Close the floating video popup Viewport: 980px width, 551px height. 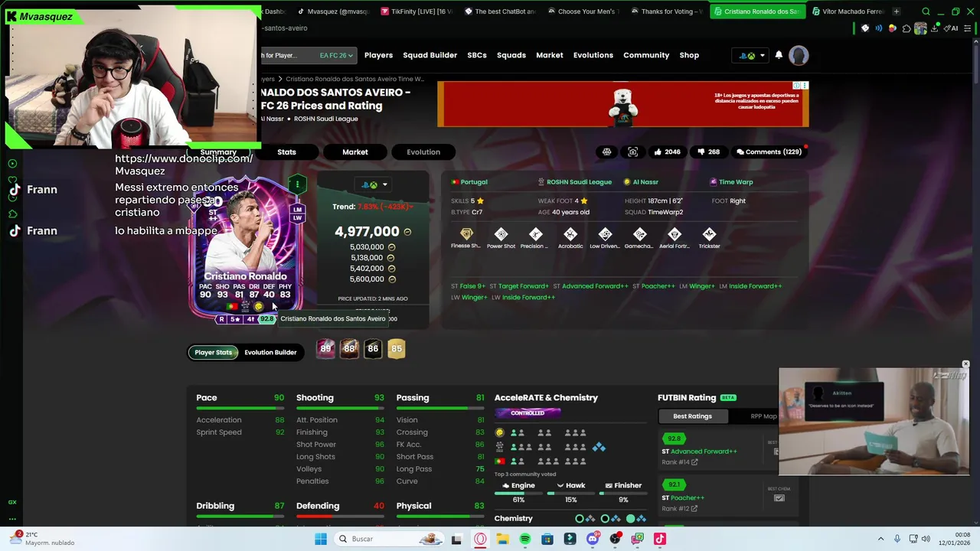(x=965, y=364)
